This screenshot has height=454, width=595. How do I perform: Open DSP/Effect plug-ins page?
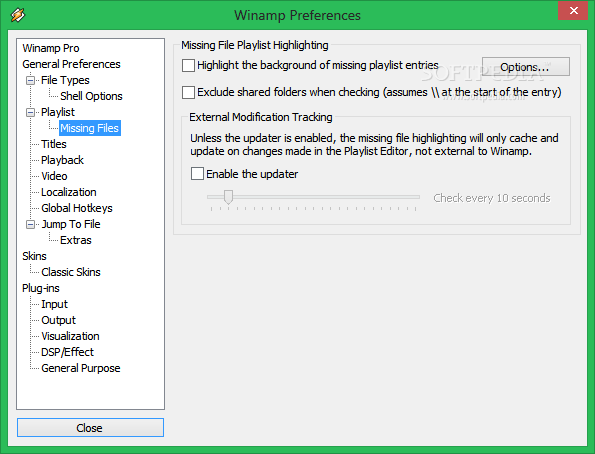click(x=68, y=352)
